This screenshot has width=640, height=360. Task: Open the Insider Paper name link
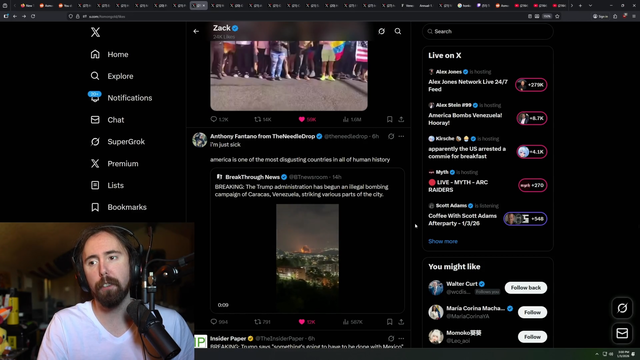coord(228,338)
